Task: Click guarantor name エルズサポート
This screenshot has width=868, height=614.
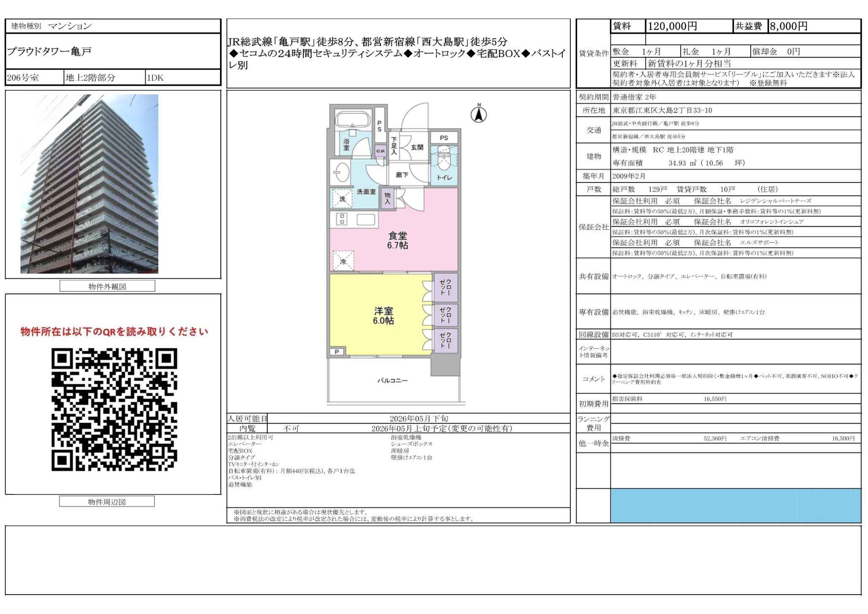Action: point(759,242)
